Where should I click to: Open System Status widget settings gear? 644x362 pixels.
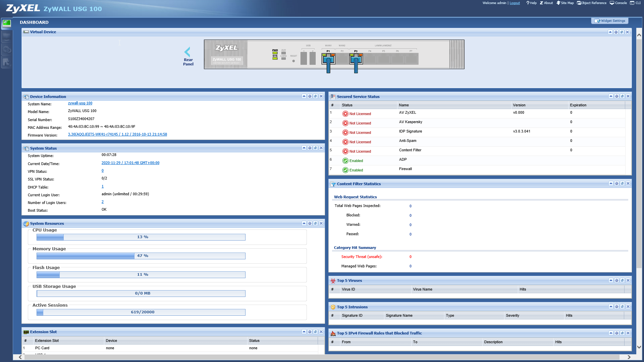click(x=310, y=148)
